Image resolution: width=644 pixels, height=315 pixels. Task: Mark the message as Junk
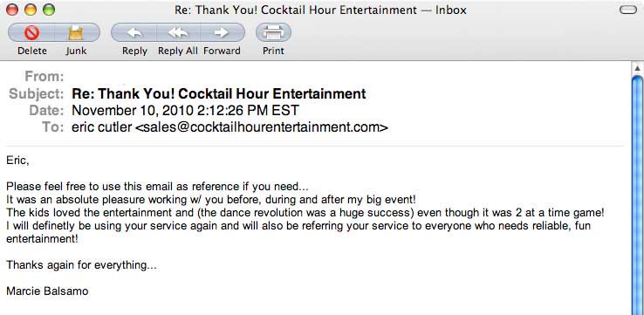[x=77, y=32]
